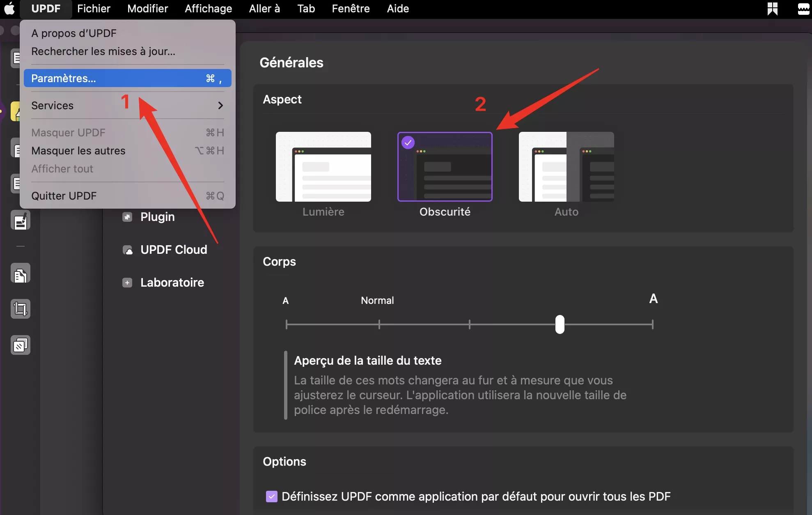Open the Fenêtre menu
The image size is (812, 515).
pyautogui.click(x=351, y=9)
